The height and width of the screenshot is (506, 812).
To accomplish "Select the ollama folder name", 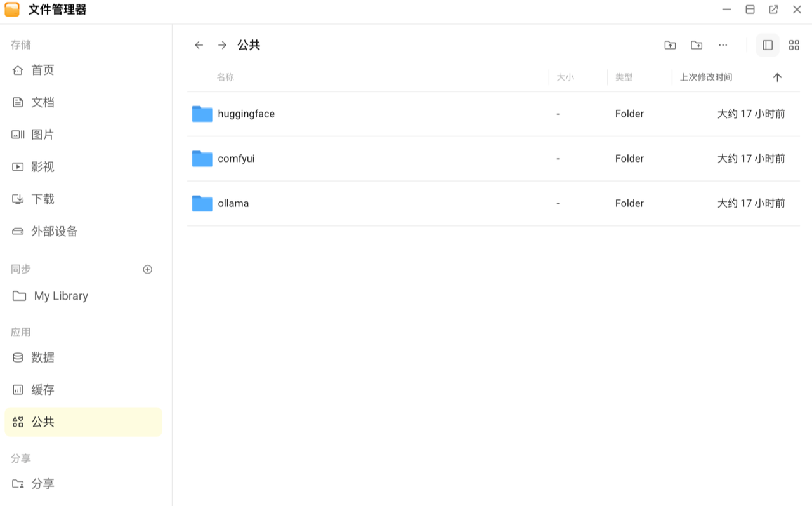I will tap(233, 203).
